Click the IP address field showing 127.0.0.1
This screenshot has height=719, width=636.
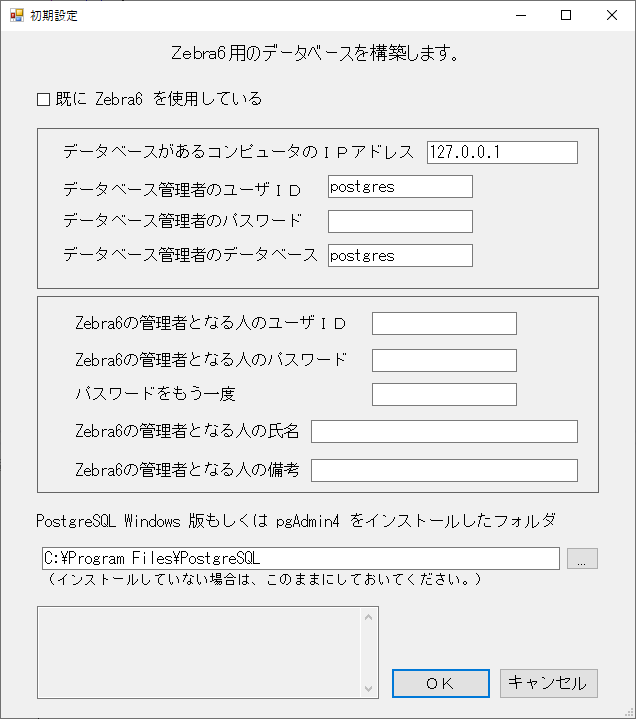click(502, 152)
